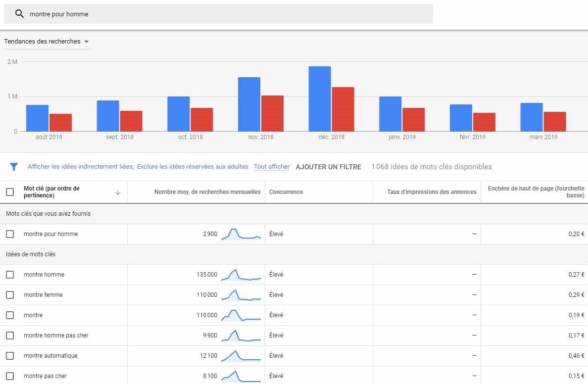
Task: Click the blue filter funnel icon
Action: pos(14,166)
